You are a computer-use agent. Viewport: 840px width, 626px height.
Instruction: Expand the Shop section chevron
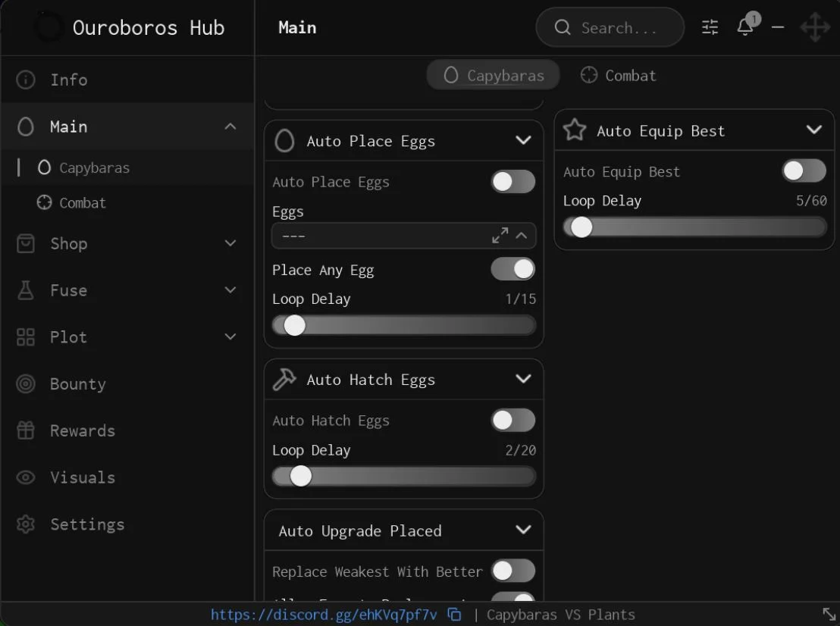pyautogui.click(x=230, y=243)
